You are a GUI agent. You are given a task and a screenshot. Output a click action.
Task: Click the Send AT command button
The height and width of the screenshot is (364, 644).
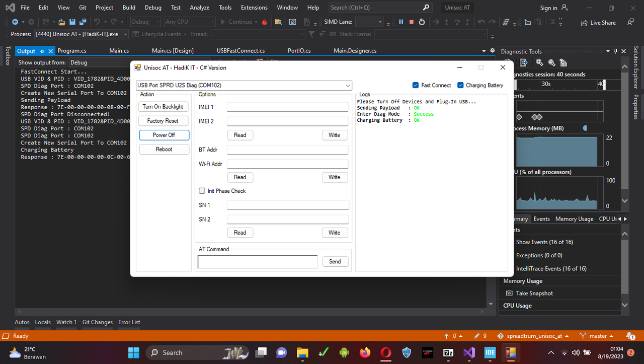click(335, 262)
